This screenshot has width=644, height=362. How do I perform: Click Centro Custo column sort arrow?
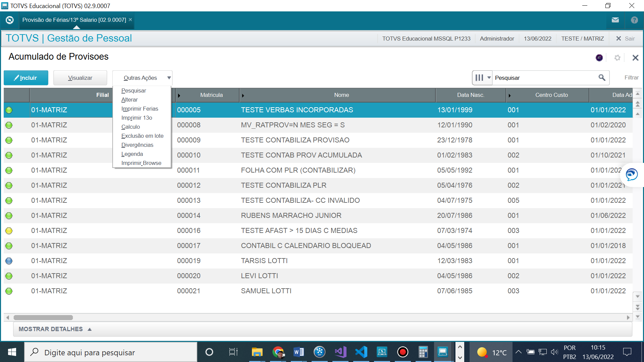point(509,96)
